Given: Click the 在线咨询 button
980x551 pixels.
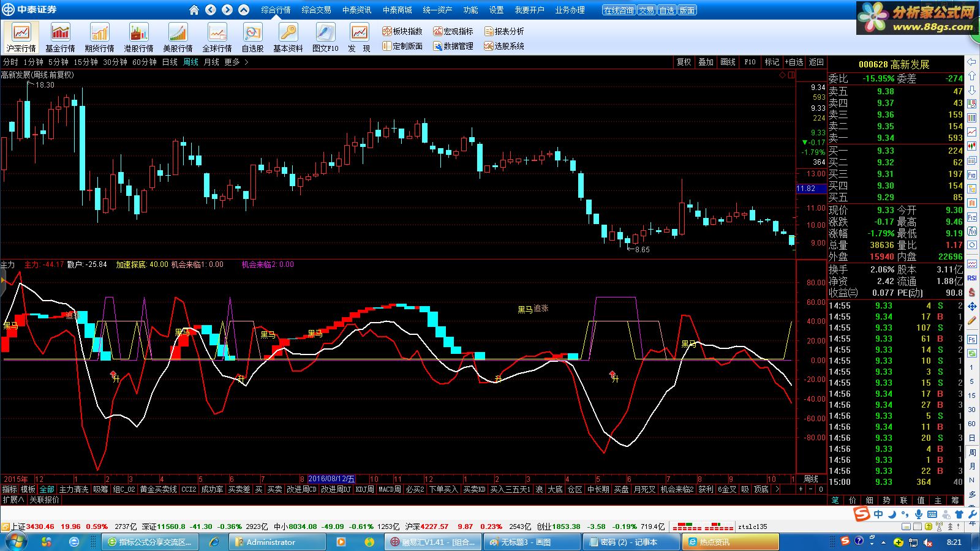Looking at the screenshot, I should click(x=619, y=10).
